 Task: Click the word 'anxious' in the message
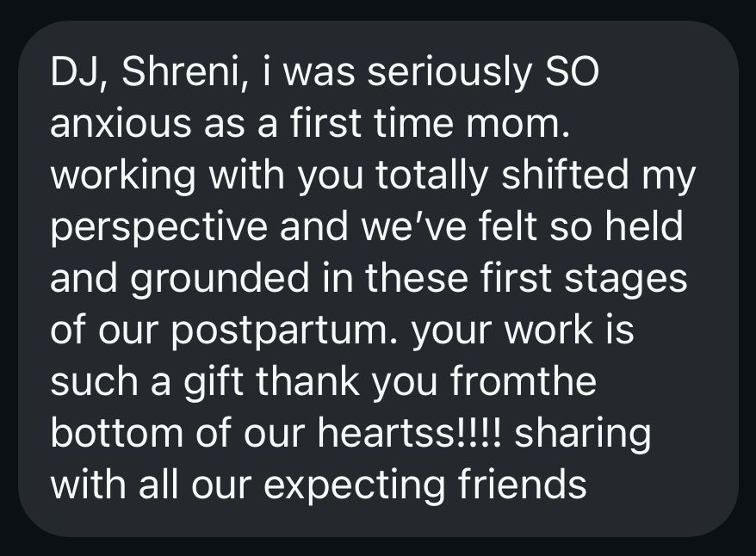pyautogui.click(x=121, y=124)
